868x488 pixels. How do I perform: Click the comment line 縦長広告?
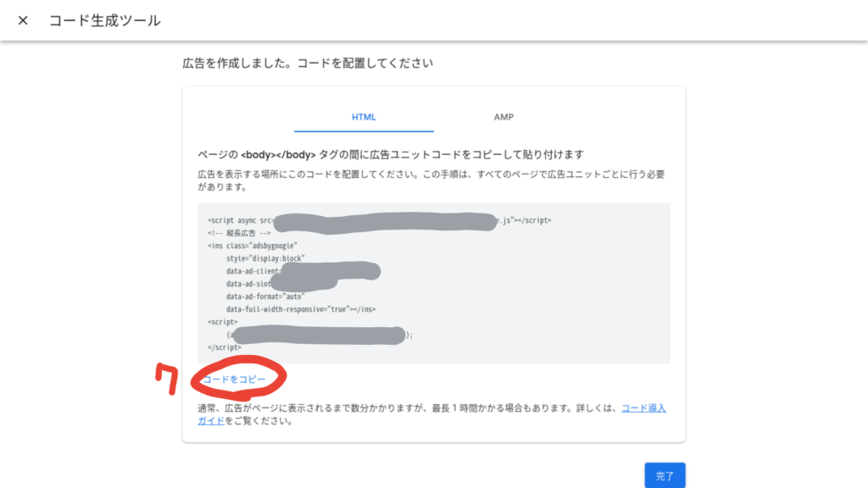[239, 233]
